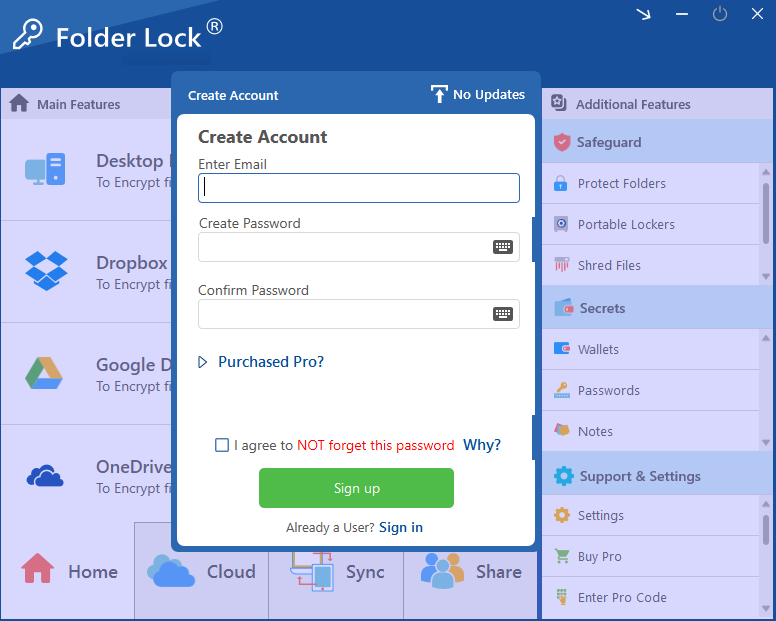This screenshot has width=776, height=621.
Task: Click the OneDrive cloud icon
Action: [x=45, y=476]
